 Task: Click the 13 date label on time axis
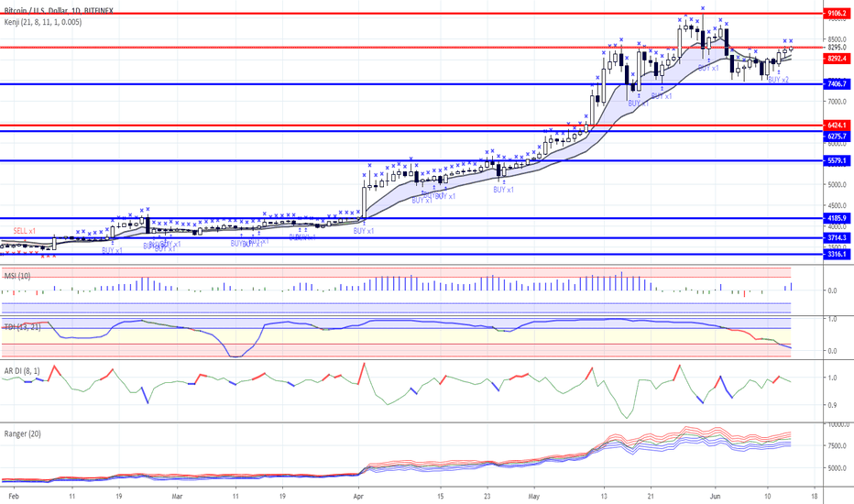click(x=604, y=497)
